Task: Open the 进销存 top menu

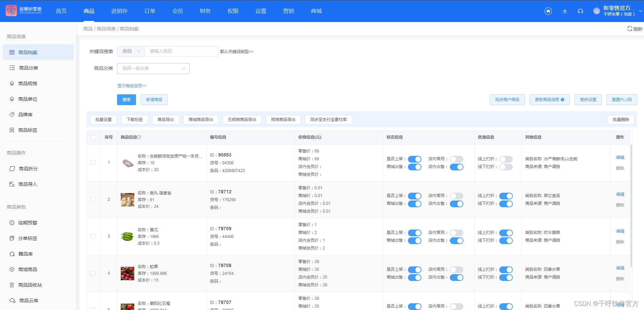Action: (119, 11)
